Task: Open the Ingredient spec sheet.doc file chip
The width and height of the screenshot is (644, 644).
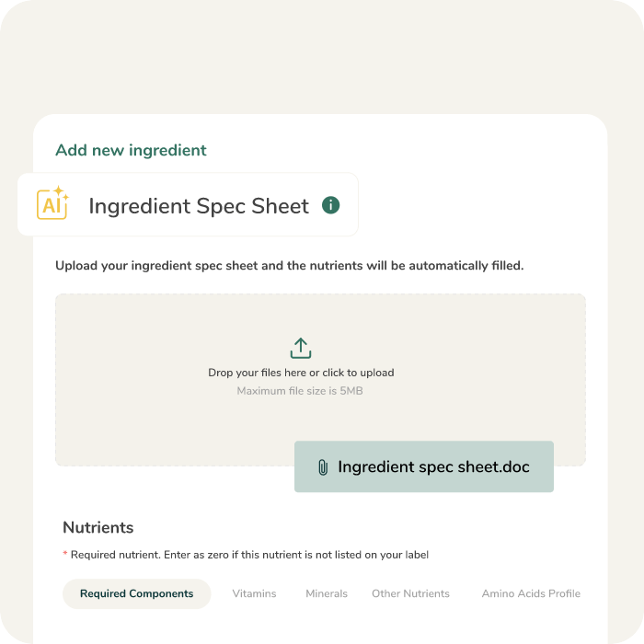Action: pos(433,467)
